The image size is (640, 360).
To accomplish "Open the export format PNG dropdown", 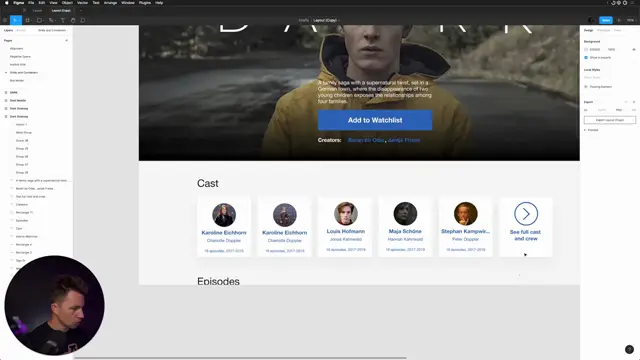I will (x=620, y=110).
